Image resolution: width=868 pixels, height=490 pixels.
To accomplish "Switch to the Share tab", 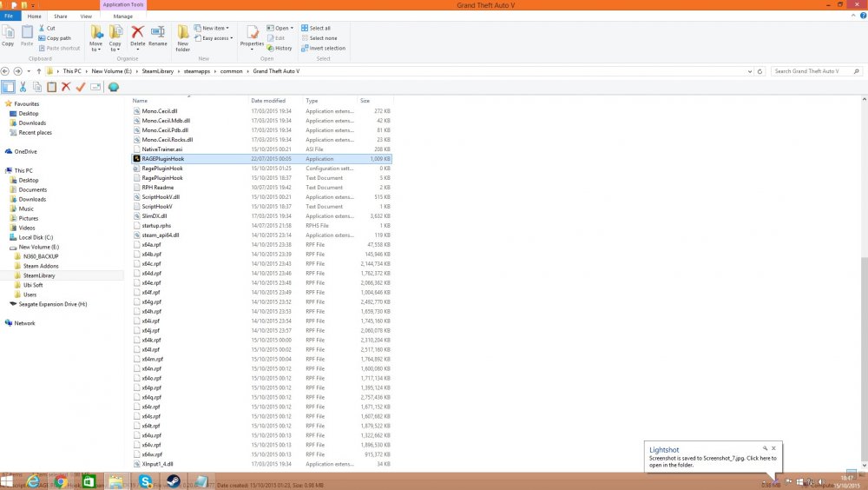I will [61, 17].
